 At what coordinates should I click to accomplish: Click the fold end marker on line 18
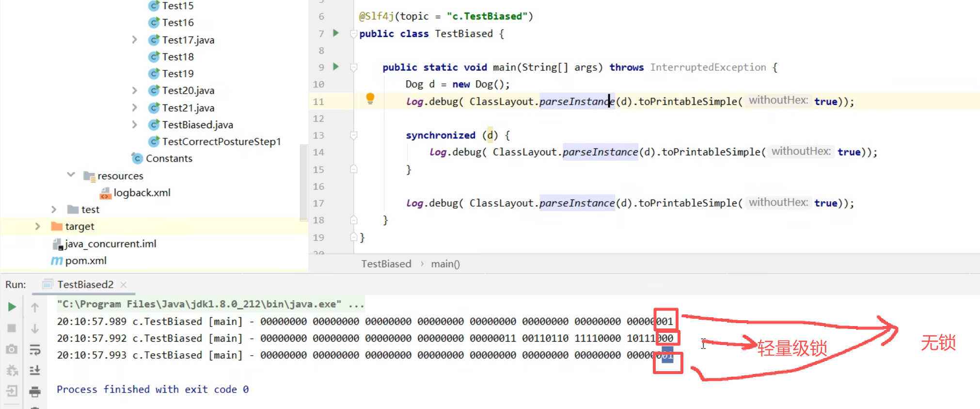pos(354,220)
